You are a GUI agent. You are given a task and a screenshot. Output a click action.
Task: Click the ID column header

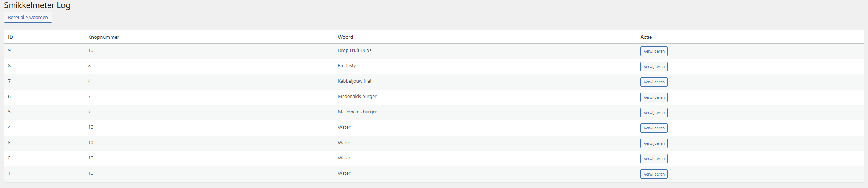11,37
